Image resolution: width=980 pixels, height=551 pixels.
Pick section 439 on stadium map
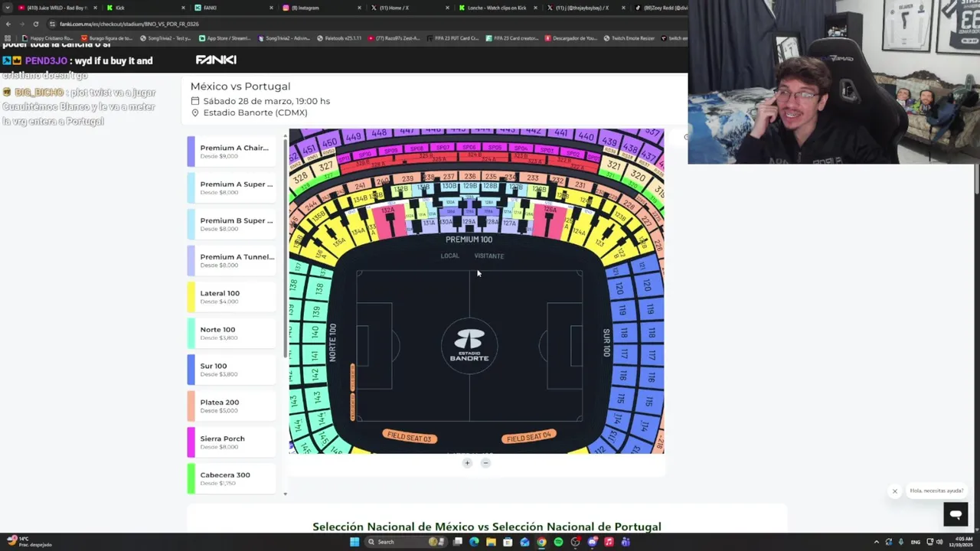click(610, 141)
